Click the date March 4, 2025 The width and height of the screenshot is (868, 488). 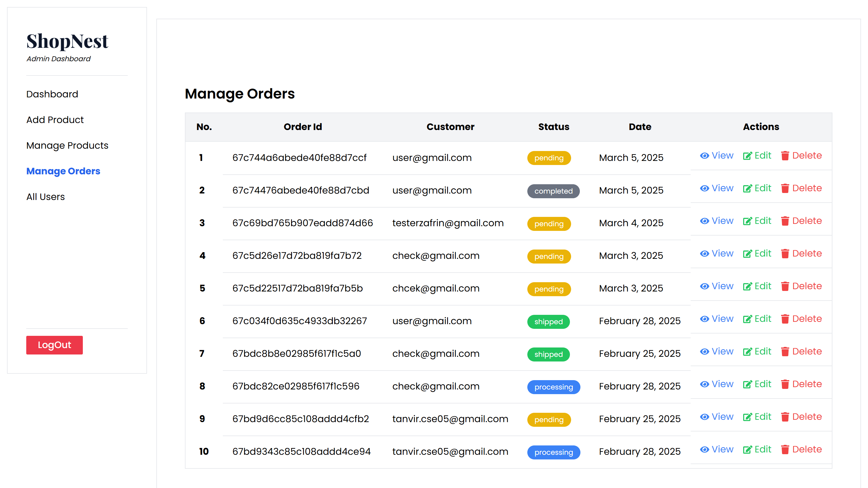tap(631, 223)
